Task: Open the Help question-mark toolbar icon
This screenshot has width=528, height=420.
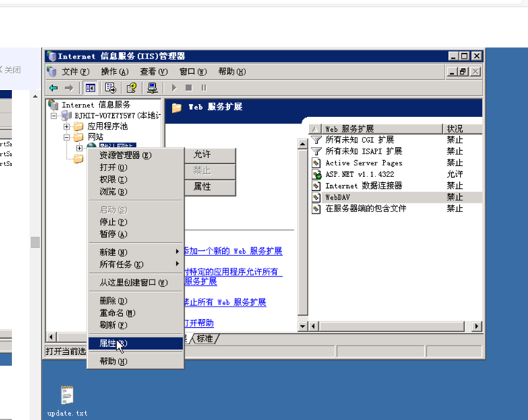Action: 131,89
